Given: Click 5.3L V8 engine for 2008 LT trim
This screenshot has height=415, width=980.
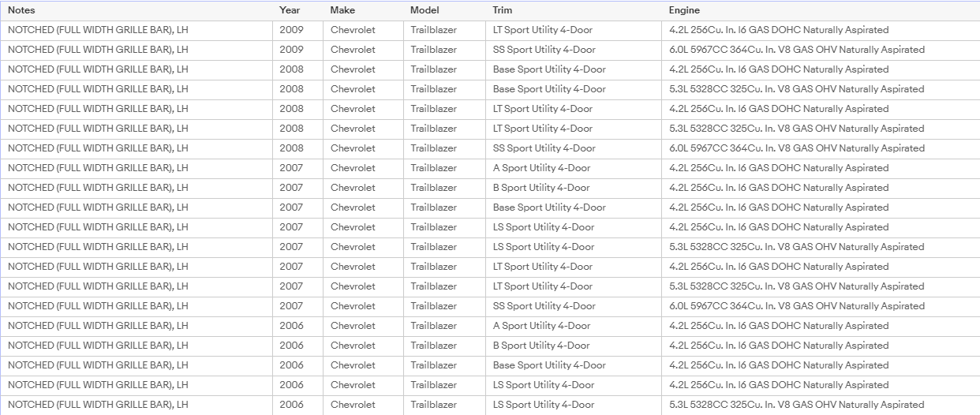Looking at the screenshot, I should point(797,129).
